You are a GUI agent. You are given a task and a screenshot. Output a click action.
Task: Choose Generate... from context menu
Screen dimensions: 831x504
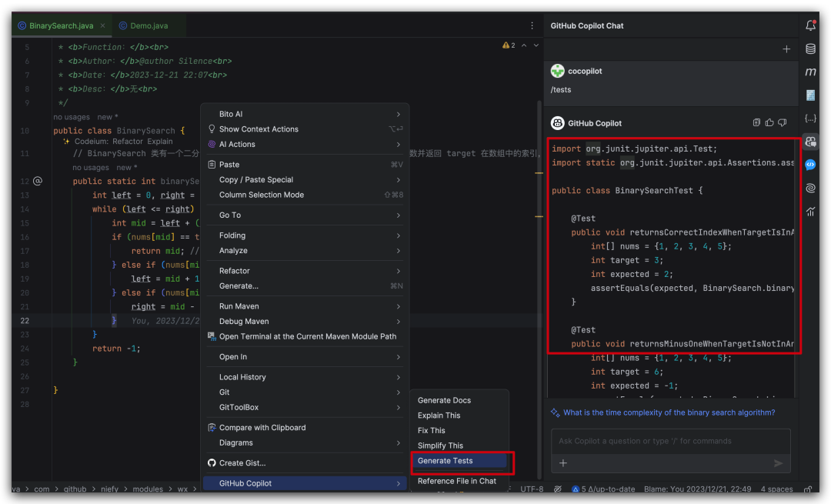point(305,286)
